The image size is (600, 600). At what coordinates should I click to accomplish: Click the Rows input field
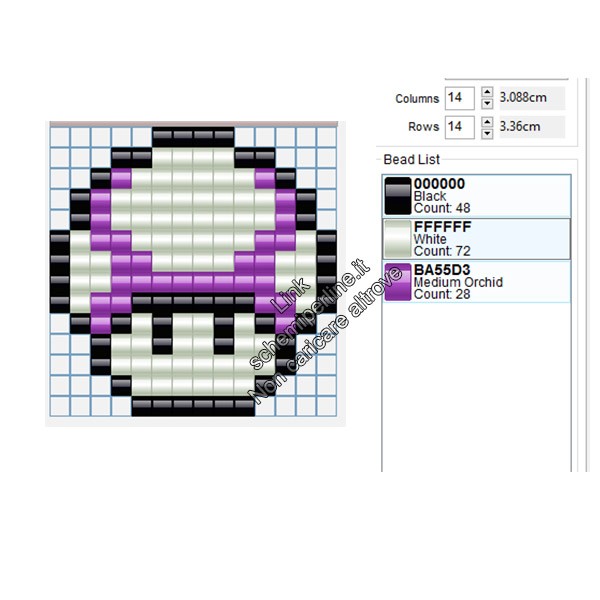460,127
